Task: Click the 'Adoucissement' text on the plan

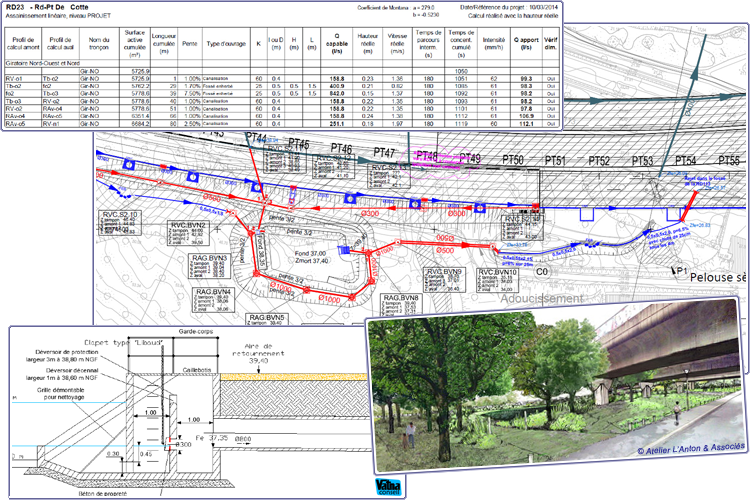Action: click(x=542, y=299)
